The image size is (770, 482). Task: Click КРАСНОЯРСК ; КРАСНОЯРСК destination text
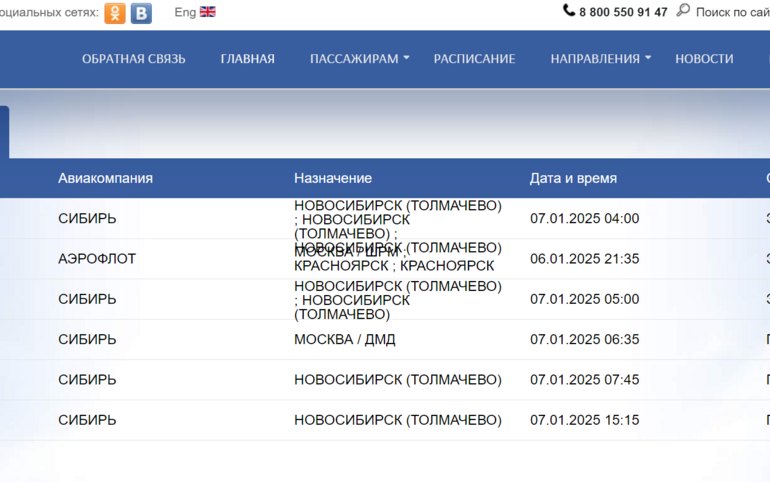click(x=394, y=266)
